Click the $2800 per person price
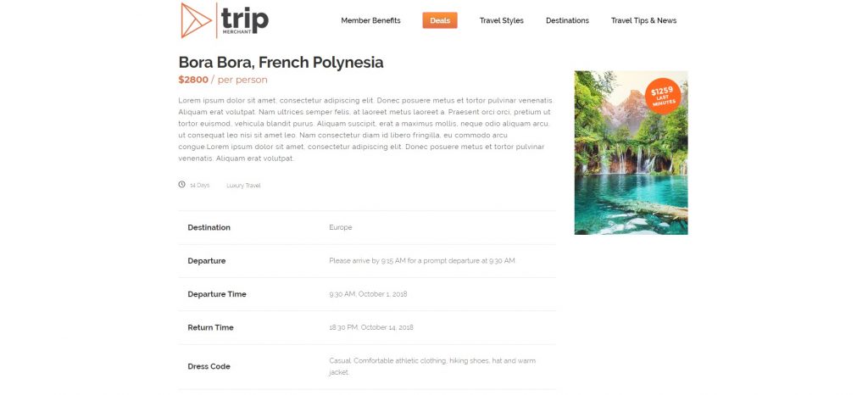Viewport: 868px width, 395px height. point(223,80)
